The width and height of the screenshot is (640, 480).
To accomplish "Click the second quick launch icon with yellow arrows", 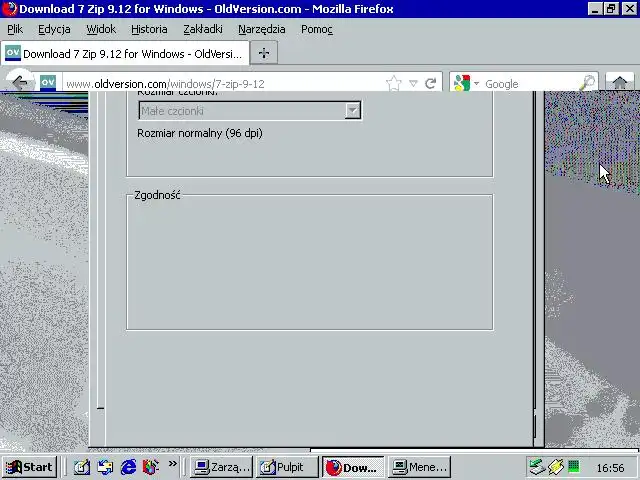I will coord(105,467).
